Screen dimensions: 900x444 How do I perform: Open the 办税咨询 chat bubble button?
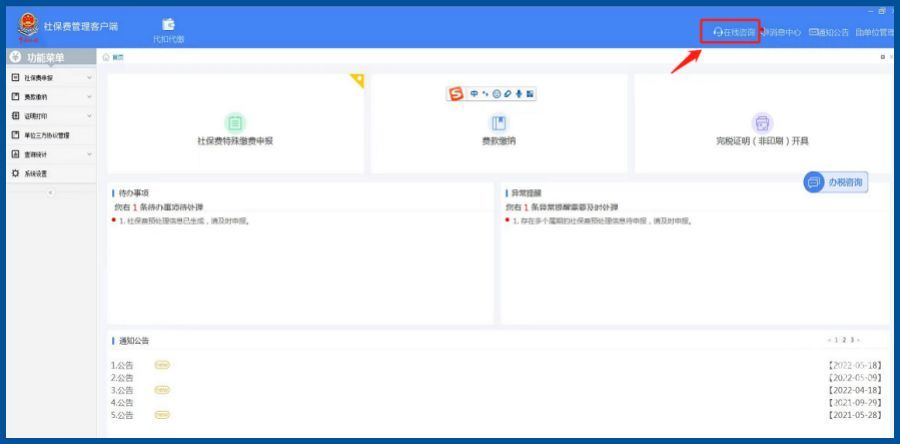tap(835, 183)
